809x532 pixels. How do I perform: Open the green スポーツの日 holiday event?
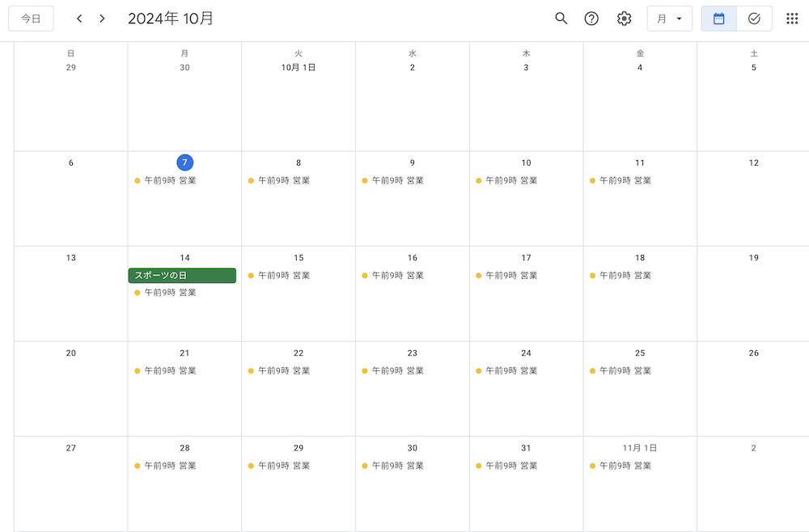182,276
